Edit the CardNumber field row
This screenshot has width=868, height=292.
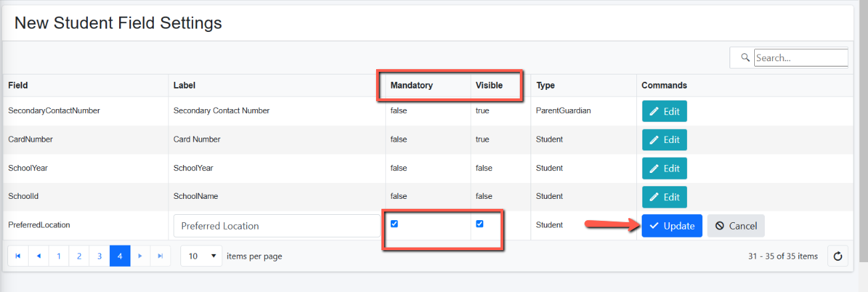(x=664, y=140)
